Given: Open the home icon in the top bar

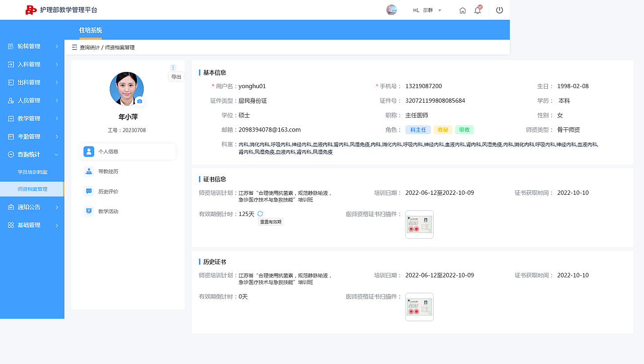Looking at the screenshot, I should click(462, 10).
